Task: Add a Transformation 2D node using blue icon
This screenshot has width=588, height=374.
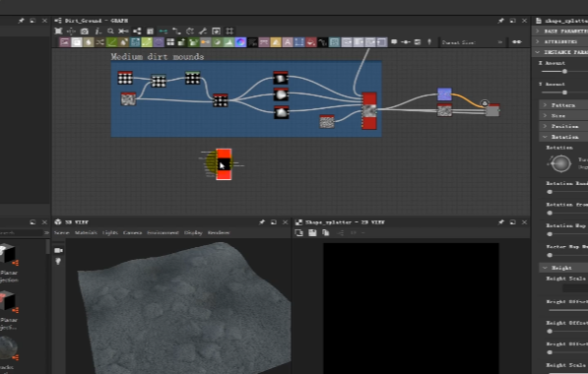Action: (x=298, y=42)
